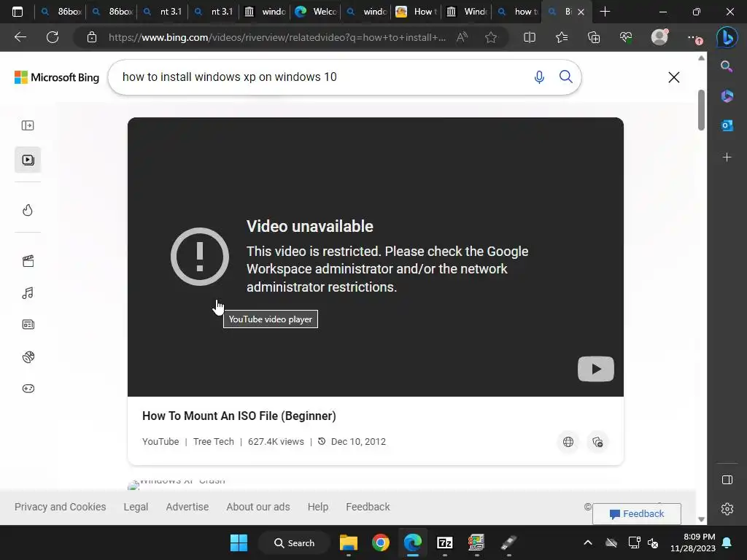Play video with YouTube logo button
Screen dimensions: 747x560
(x=595, y=368)
